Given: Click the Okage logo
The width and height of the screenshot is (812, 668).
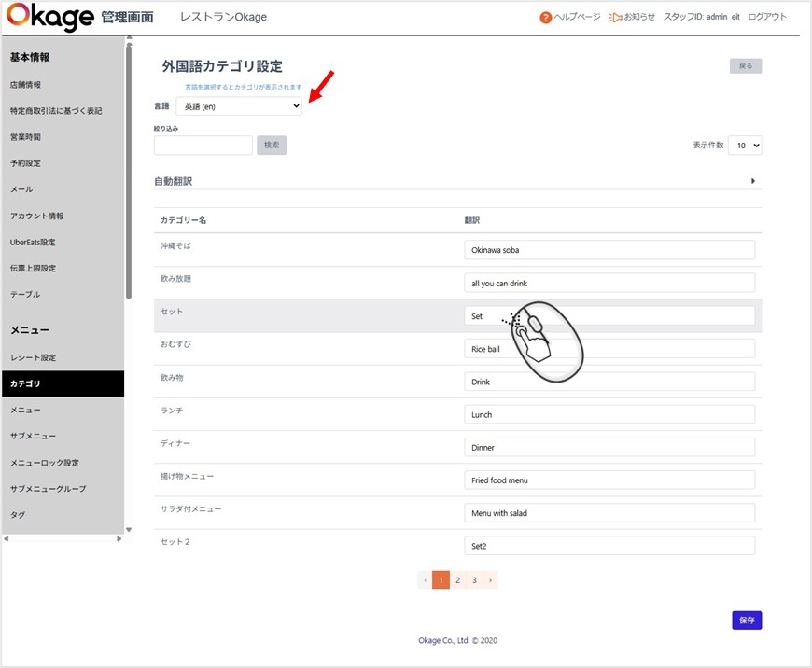Looking at the screenshot, I should pyautogui.click(x=49, y=18).
